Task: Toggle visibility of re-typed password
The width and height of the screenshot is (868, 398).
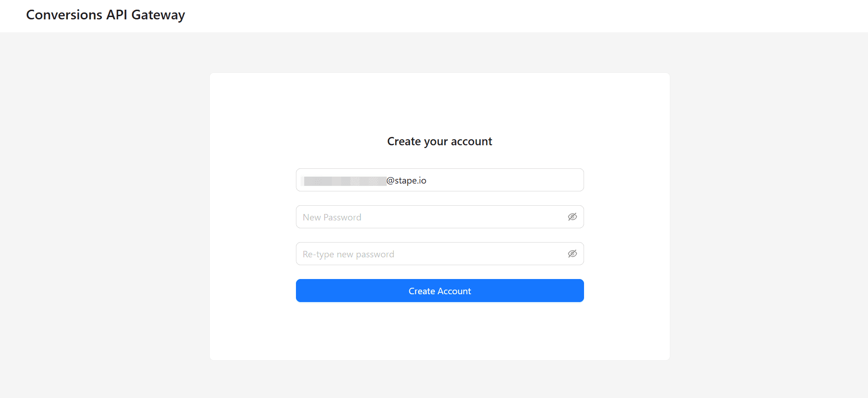Action: pos(572,254)
